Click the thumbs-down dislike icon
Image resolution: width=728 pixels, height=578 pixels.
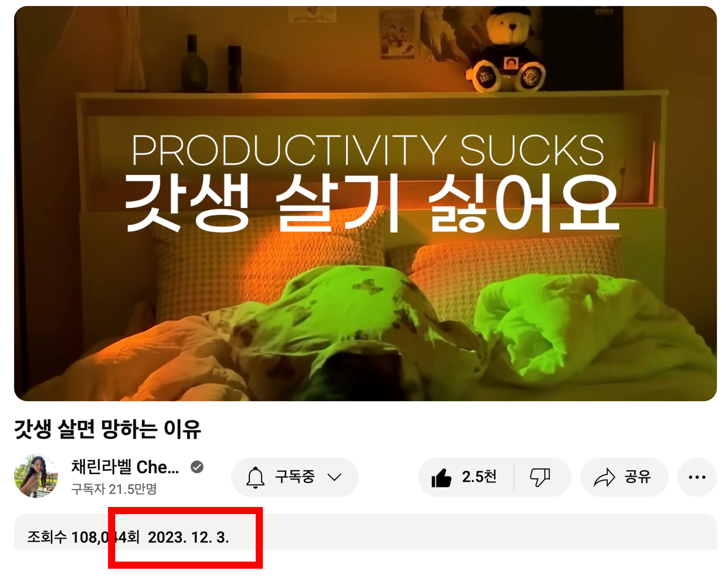point(540,477)
